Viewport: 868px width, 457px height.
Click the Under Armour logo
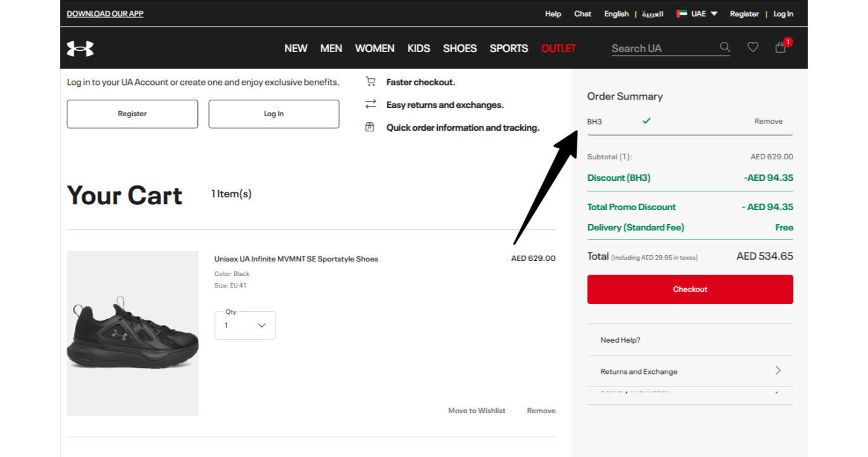coord(80,48)
